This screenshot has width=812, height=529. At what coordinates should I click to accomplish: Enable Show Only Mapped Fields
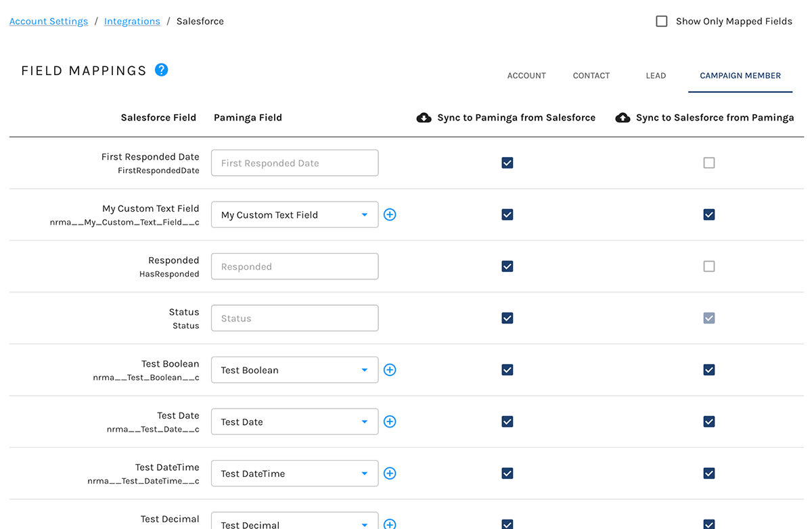coord(661,21)
